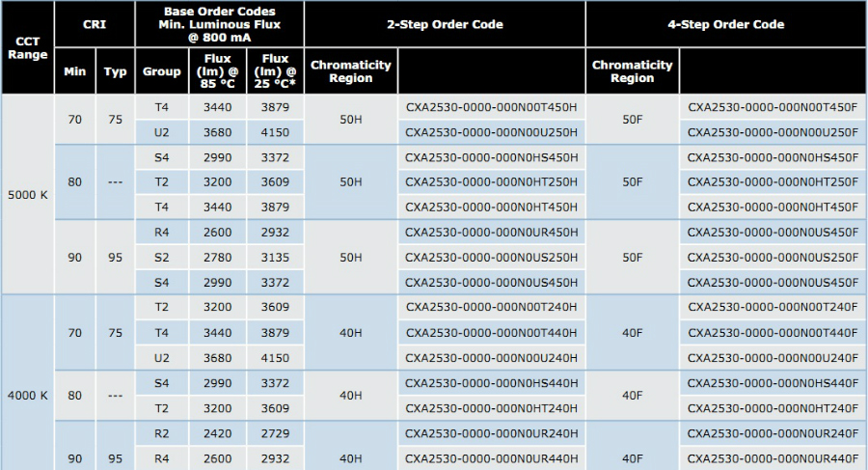
Task: Select order code CXA2530-0000-000N00U240F
Action: point(773,358)
